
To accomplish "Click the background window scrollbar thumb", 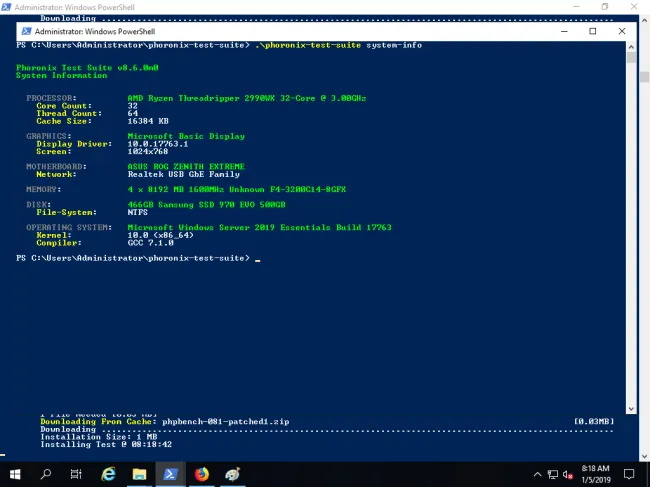I will 644,77.
